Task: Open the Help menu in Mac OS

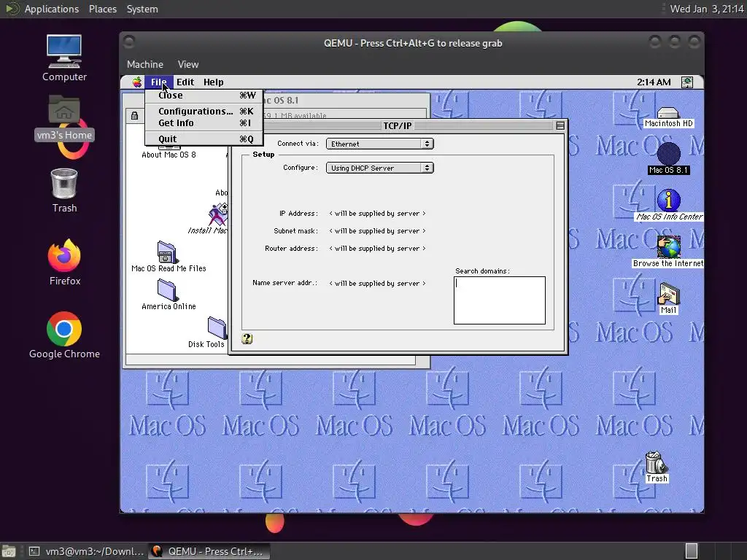Action: pos(214,82)
